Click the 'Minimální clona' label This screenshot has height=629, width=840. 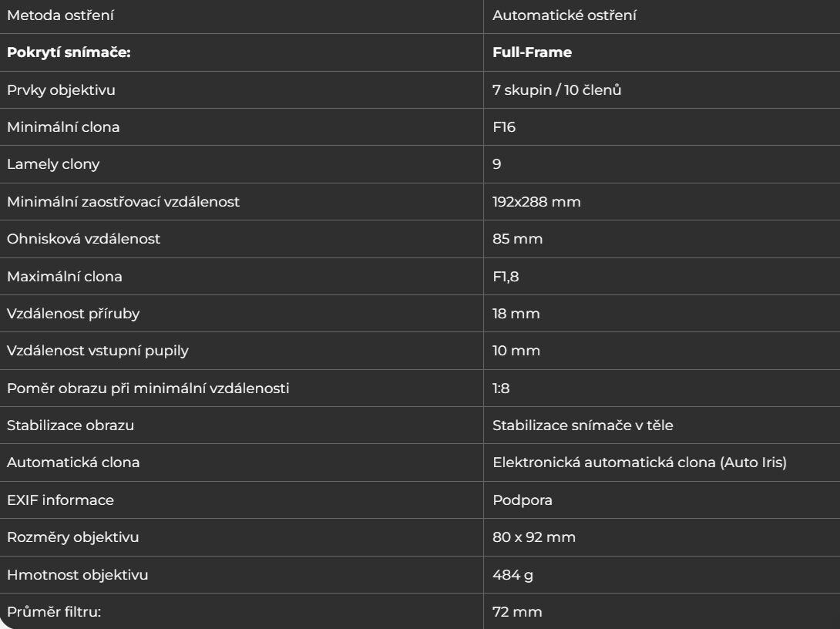coord(63,127)
